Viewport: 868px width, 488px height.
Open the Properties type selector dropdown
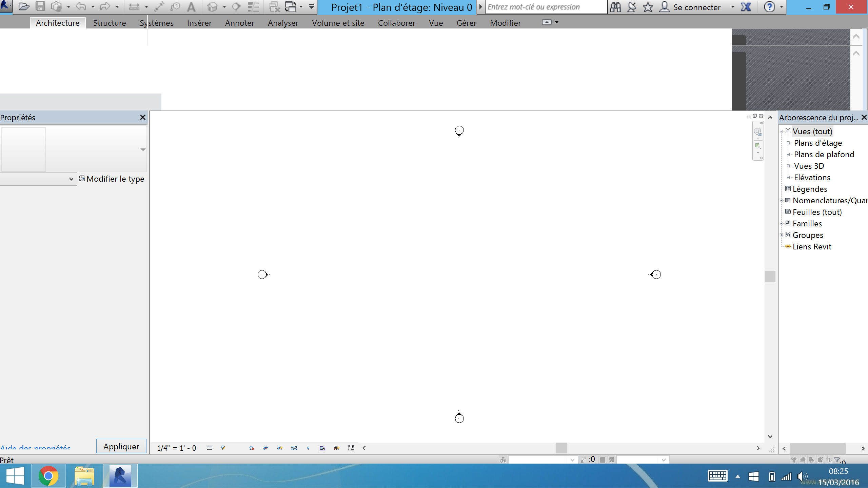tap(143, 149)
